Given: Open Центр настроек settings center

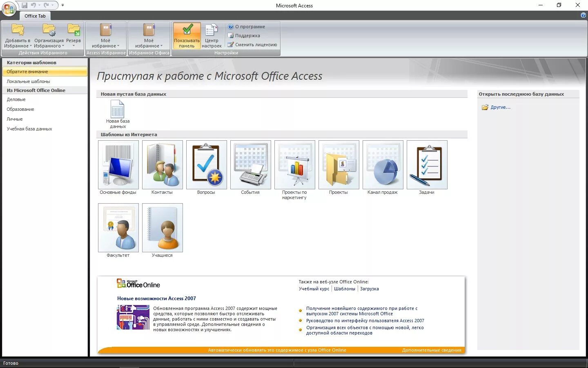Looking at the screenshot, I should click(212, 36).
